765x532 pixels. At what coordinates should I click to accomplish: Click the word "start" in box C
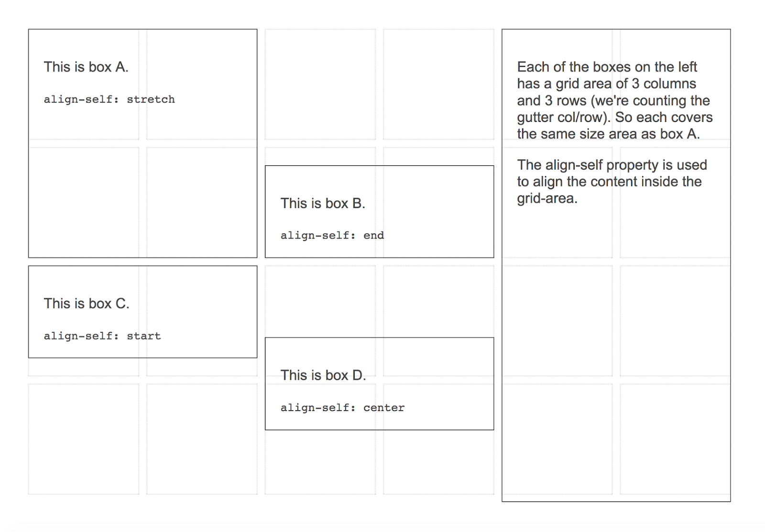pos(143,336)
